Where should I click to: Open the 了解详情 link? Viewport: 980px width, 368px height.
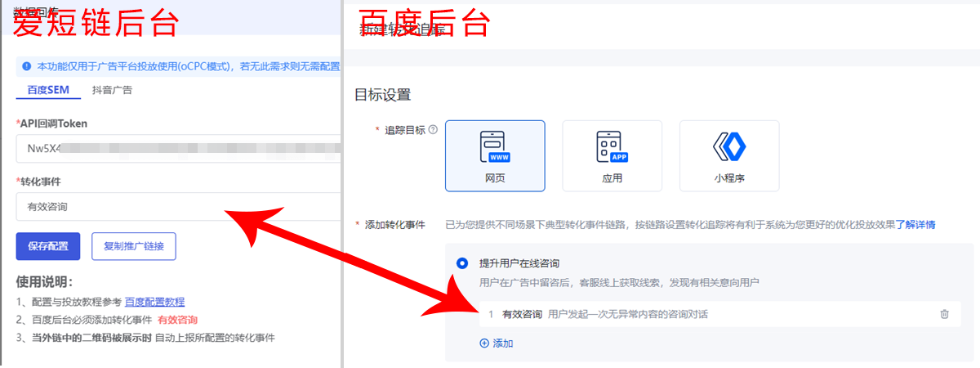(915, 224)
